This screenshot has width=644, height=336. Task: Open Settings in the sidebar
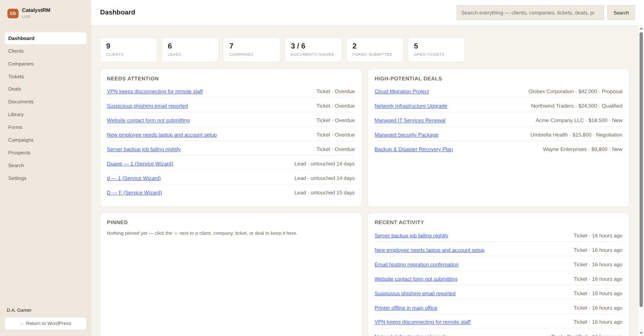(46, 178)
